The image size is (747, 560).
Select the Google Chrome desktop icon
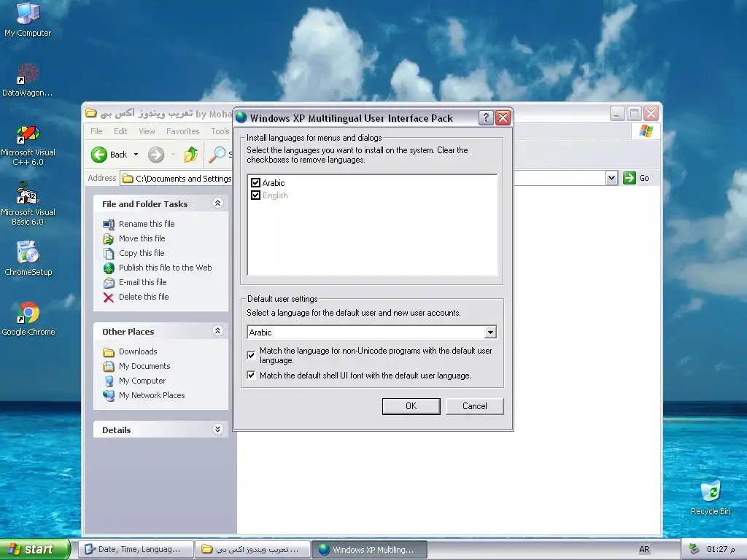tap(28, 319)
